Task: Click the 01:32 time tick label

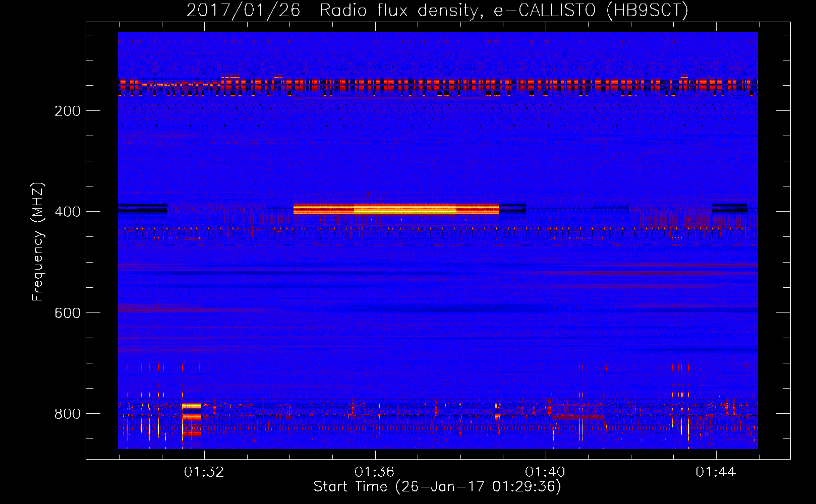Action: tap(204, 472)
